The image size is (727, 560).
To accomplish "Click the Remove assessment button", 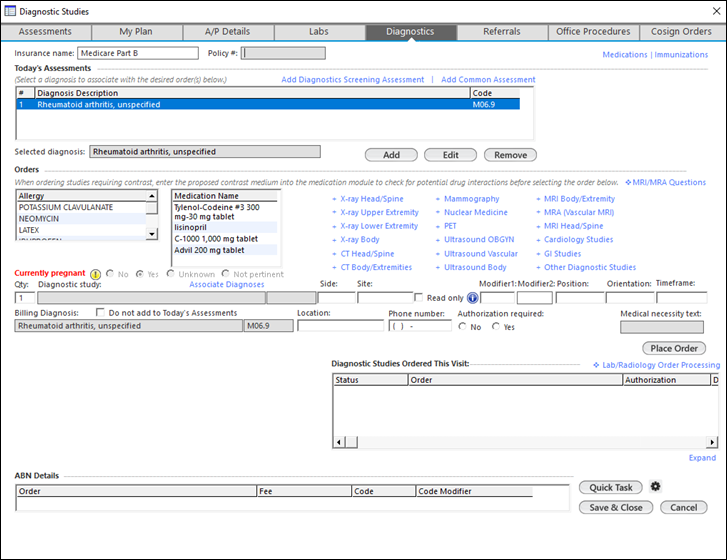I will coord(510,155).
